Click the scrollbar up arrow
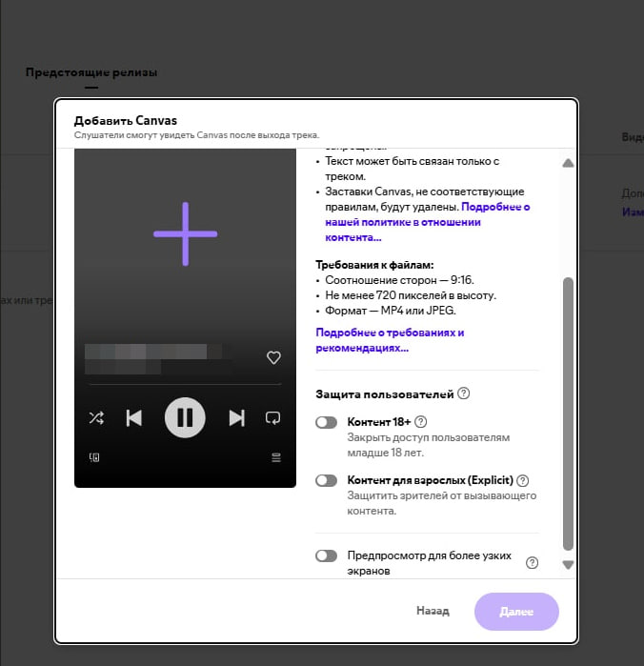This screenshot has width=644, height=666. pos(568,163)
